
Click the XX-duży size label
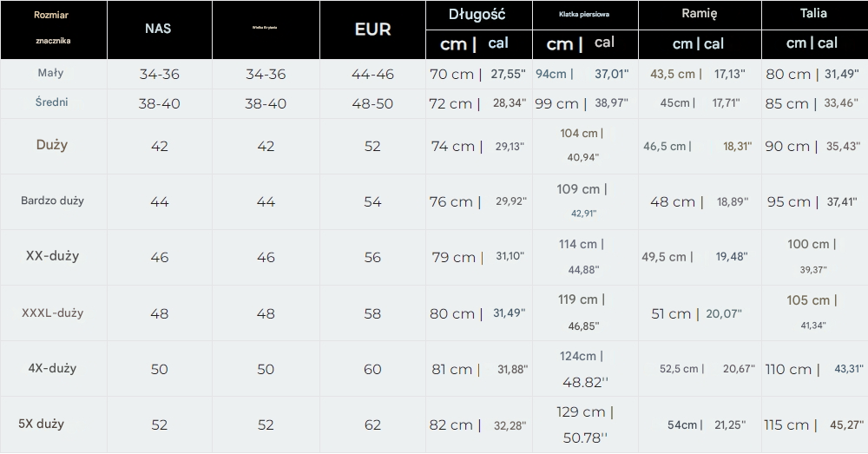coord(53,256)
